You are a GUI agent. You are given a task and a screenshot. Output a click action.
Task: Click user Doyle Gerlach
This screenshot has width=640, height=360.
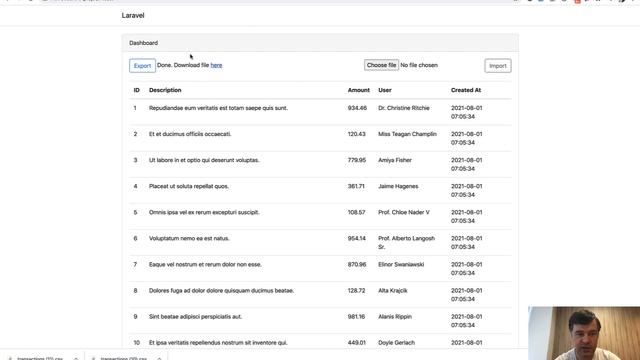click(x=396, y=343)
